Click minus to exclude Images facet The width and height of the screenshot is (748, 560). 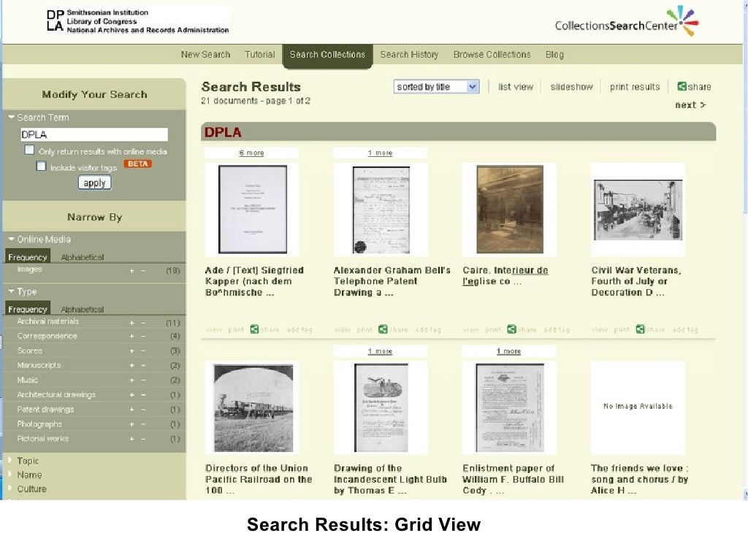(143, 271)
